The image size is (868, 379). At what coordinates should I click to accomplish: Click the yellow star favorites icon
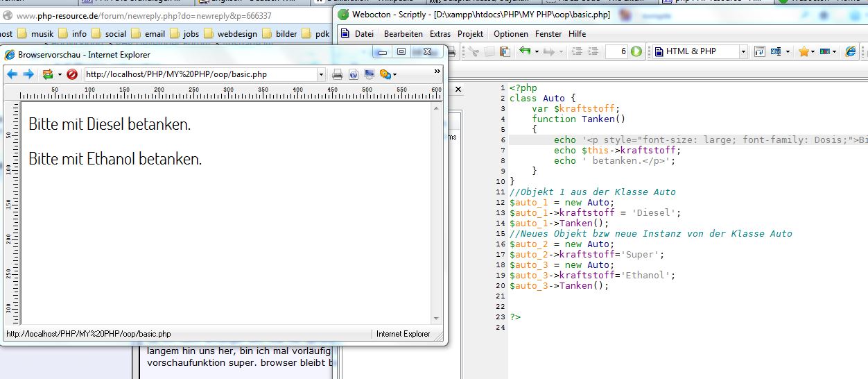click(x=804, y=51)
